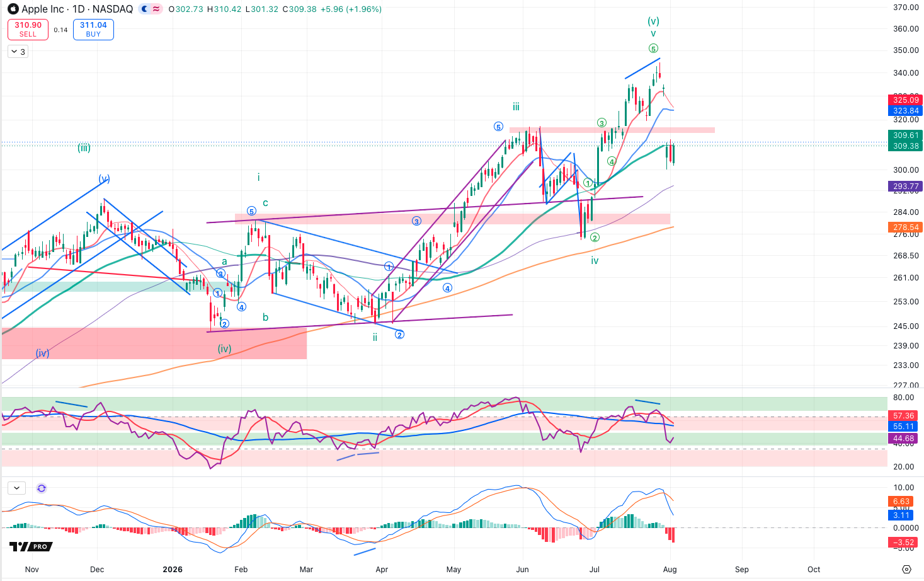Click the green 309.38 last price label
Viewport: 924px width, 581px height.
coord(905,146)
